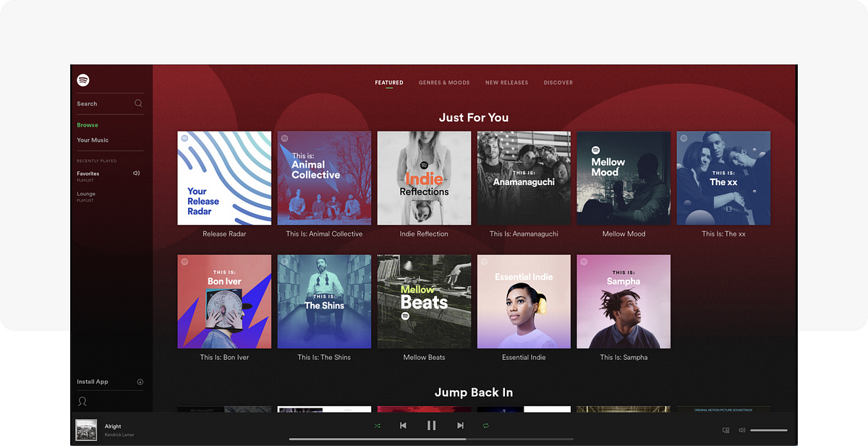Pause the current song
868x446 pixels.
432,426
